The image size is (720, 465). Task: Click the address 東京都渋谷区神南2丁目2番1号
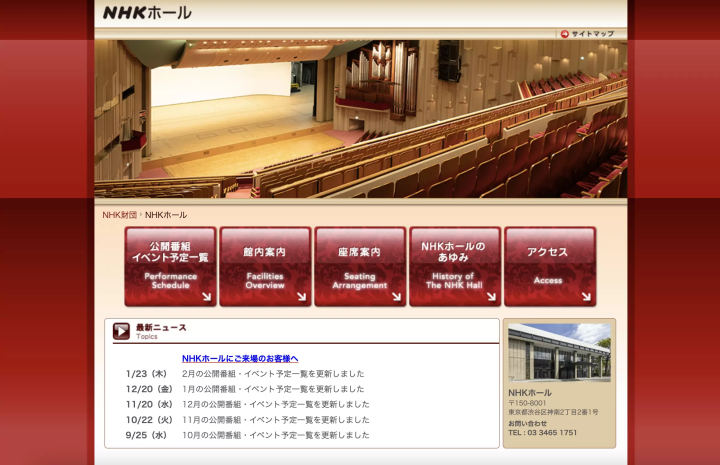point(553,412)
